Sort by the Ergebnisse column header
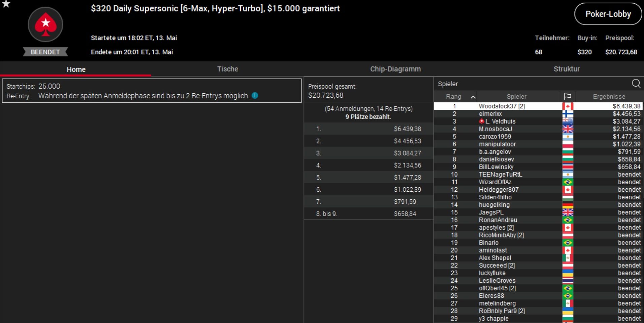Screen dimensions: 644x323 (x=609, y=97)
